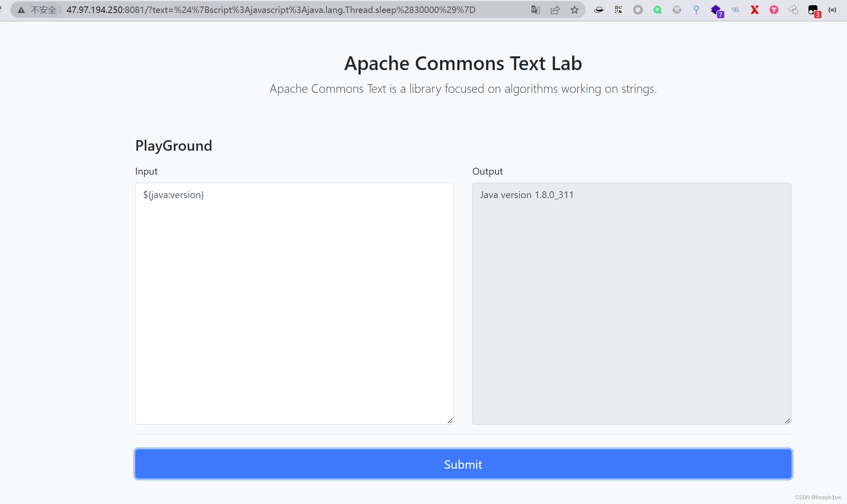Click inside the Input text area
The image size is (847, 504).
click(294, 303)
